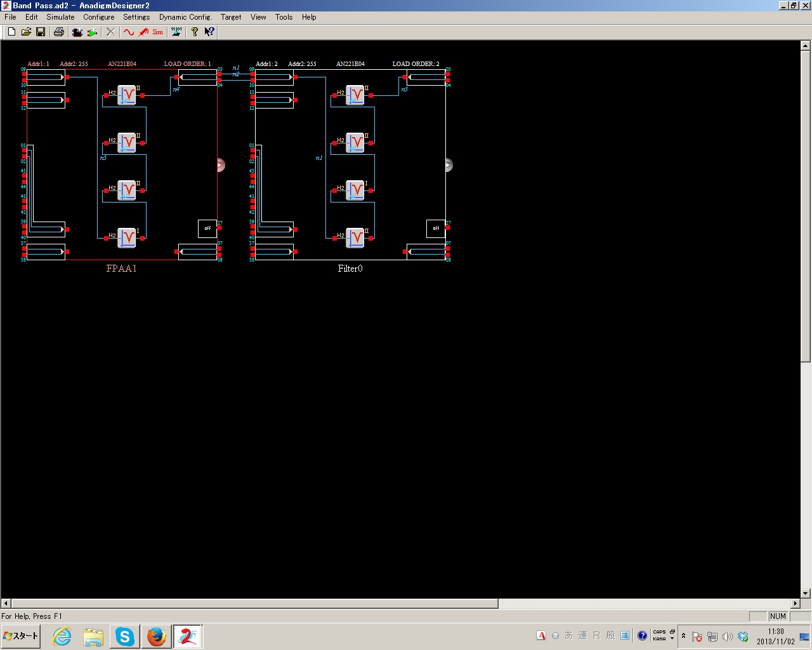Start simulation with the Sim toolbar button
The image size is (812, 650).
pos(158,32)
